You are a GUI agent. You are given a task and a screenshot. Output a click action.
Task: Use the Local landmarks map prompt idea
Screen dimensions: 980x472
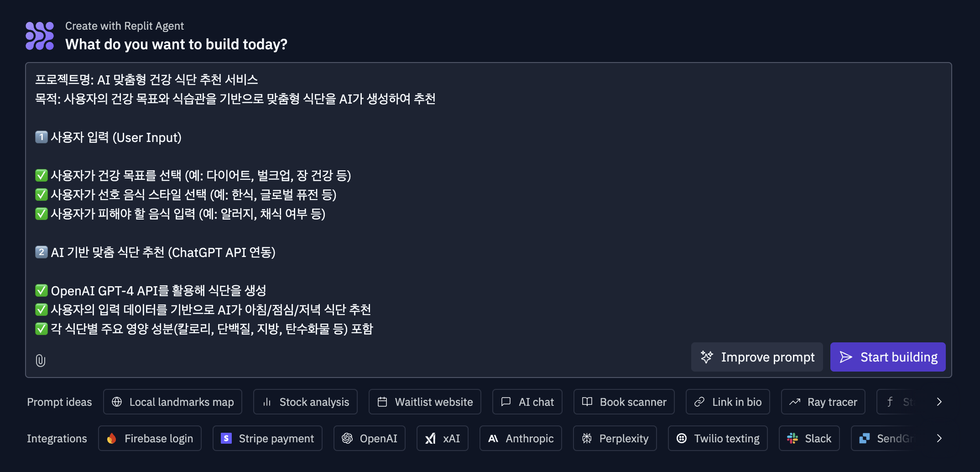pyautogui.click(x=172, y=402)
